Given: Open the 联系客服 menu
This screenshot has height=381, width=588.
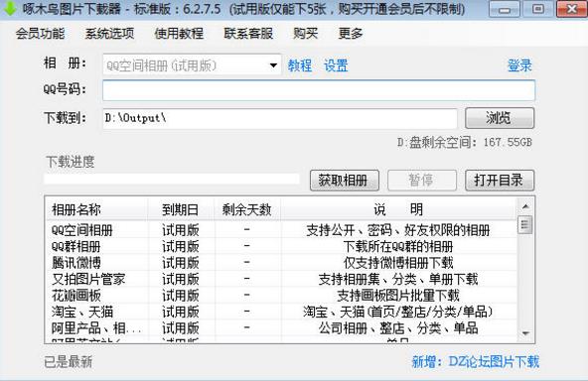Looking at the screenshot, I should (248, 34).
